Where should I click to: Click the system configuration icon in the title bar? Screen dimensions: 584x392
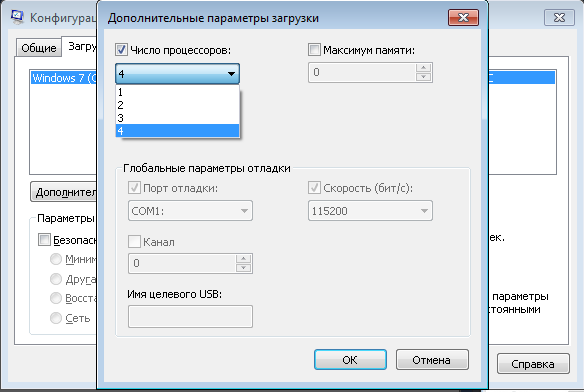17,17
